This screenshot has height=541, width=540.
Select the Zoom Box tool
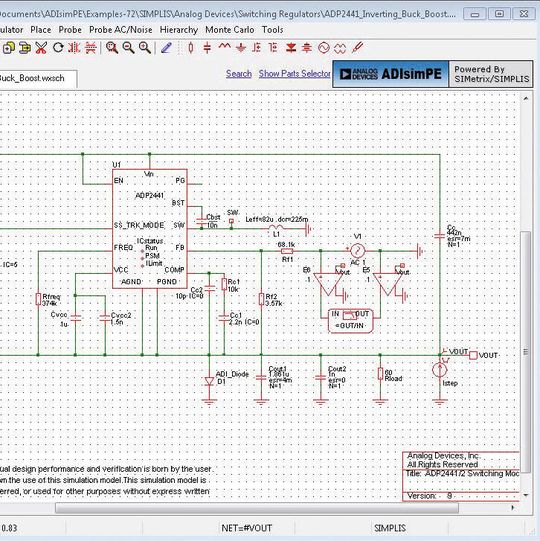click(x=112, y=48)
